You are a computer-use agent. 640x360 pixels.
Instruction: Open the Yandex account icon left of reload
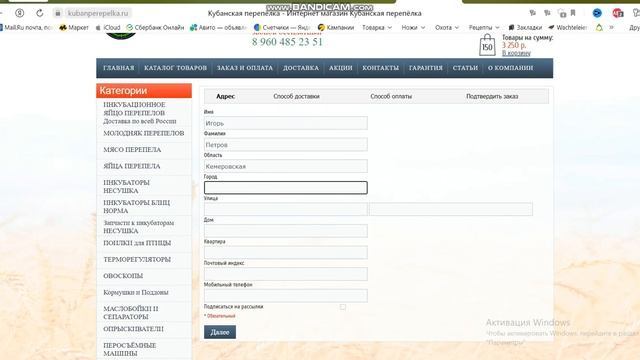tap(19, 13)
